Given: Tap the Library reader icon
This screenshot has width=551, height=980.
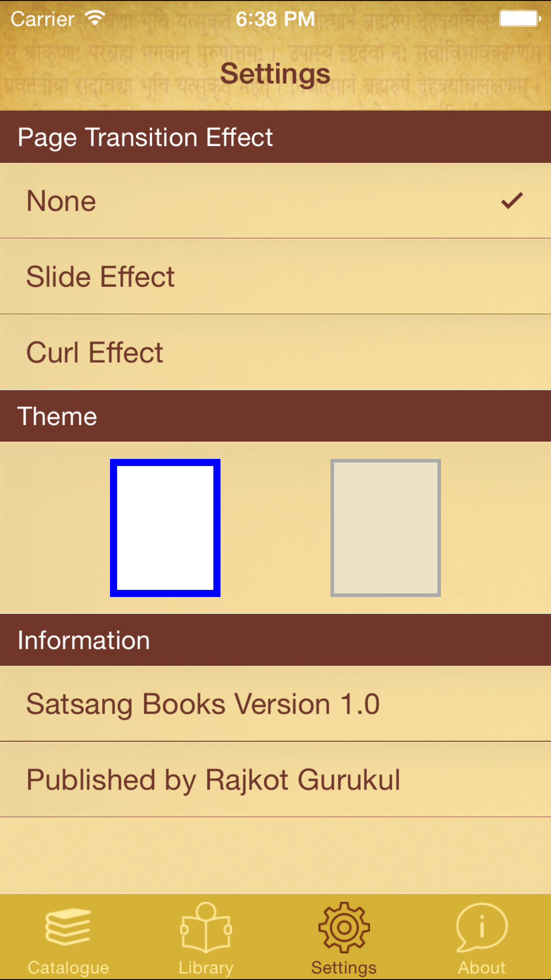Looking at the screenshot, I should point(206,927).
